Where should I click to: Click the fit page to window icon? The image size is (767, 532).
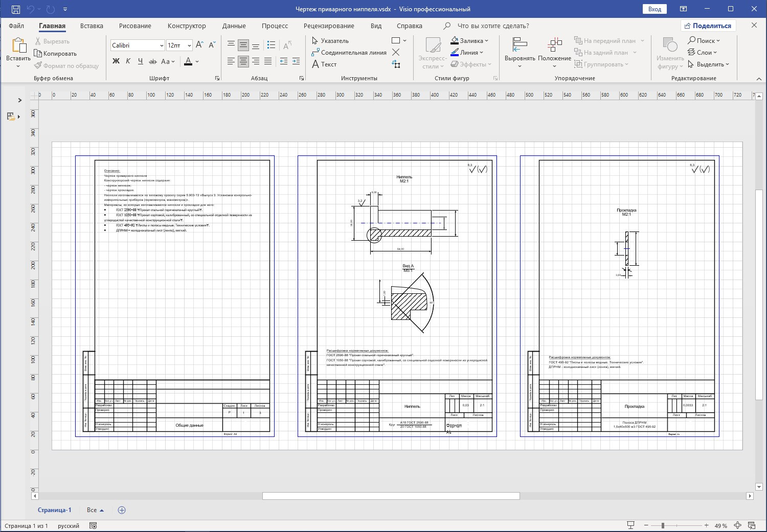737,525
